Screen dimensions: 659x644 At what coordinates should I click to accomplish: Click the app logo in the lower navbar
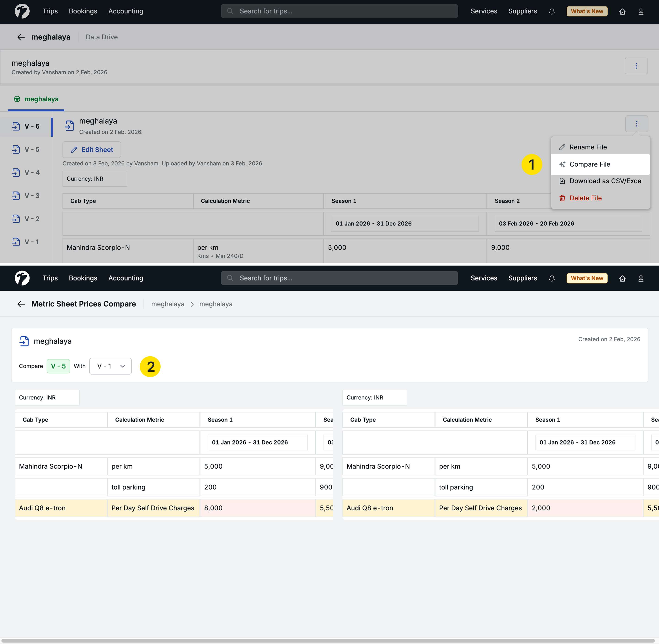tap(22, 278)
